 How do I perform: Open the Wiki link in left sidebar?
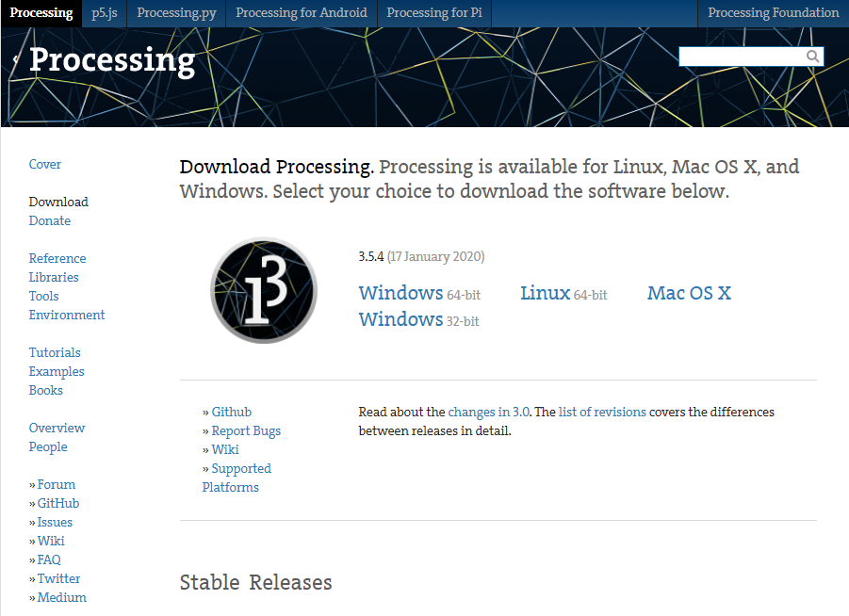click(x=51, y=541)
